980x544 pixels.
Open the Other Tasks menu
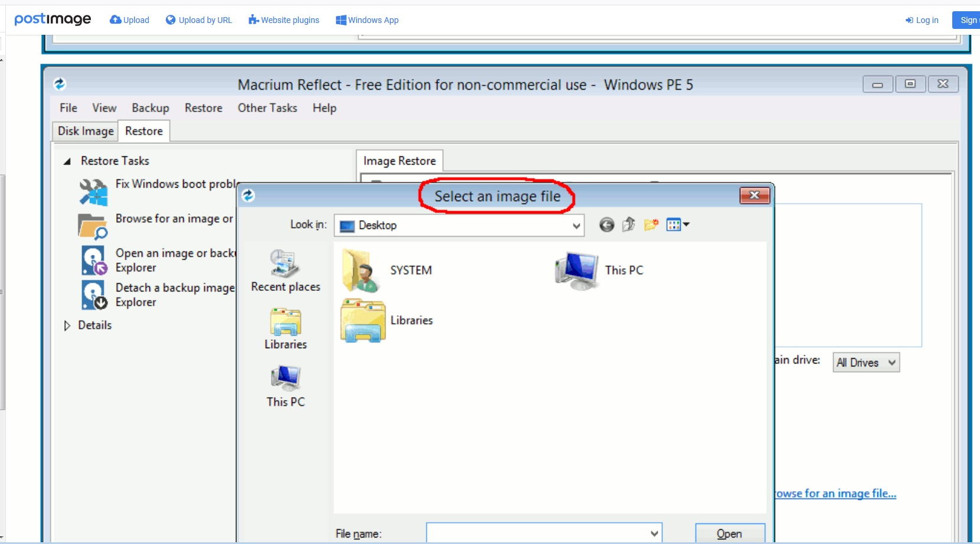(x=267, y=108)
